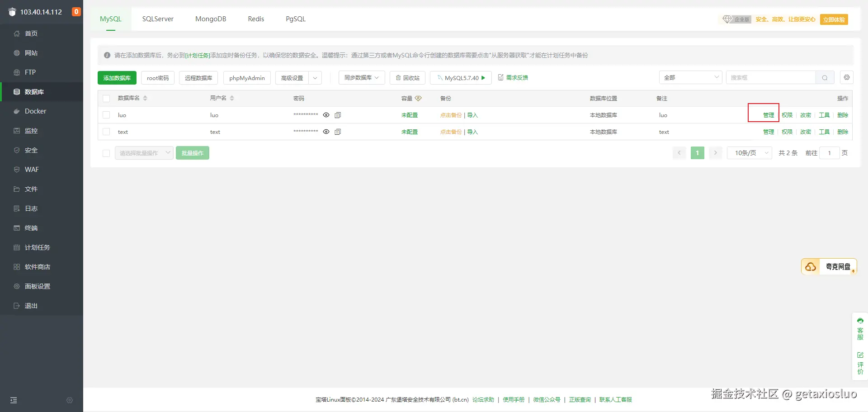Click 导入 for text database
868x412 pixels.
[x=472, y=132]
